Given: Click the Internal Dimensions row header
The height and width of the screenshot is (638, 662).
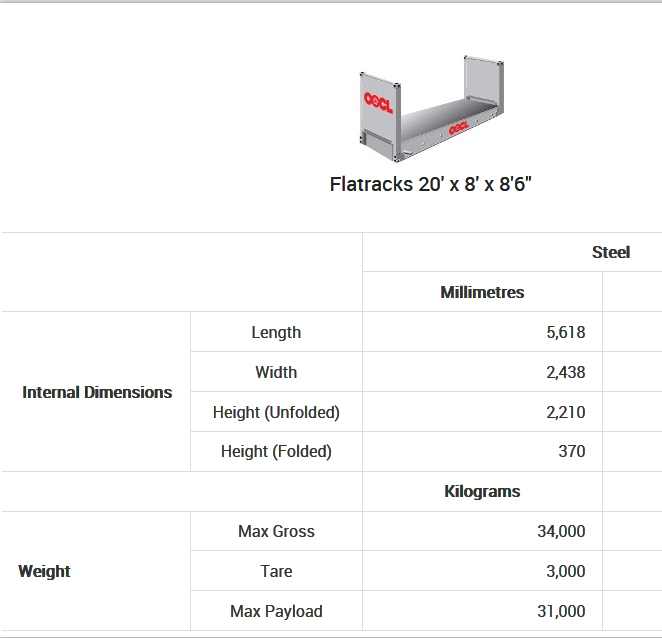Looking at the screenshot, I should coord(97,392).
